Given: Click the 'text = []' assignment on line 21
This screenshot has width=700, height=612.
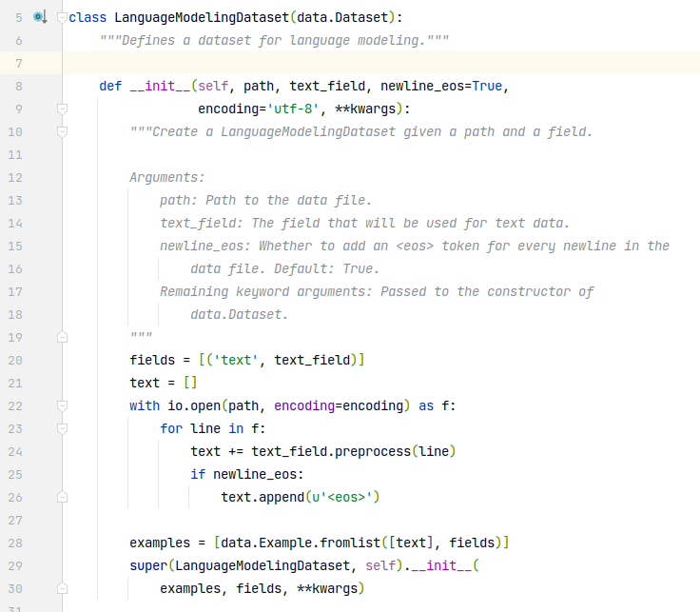Looking at the screenshot, I should [163, 383].
